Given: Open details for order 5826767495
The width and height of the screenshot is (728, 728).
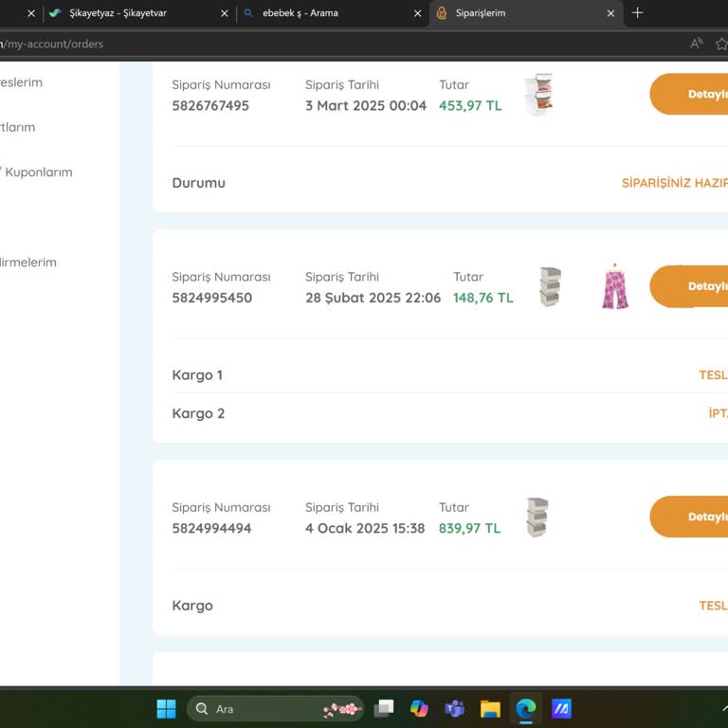Looking at the screenshot, I should point(689,94).
